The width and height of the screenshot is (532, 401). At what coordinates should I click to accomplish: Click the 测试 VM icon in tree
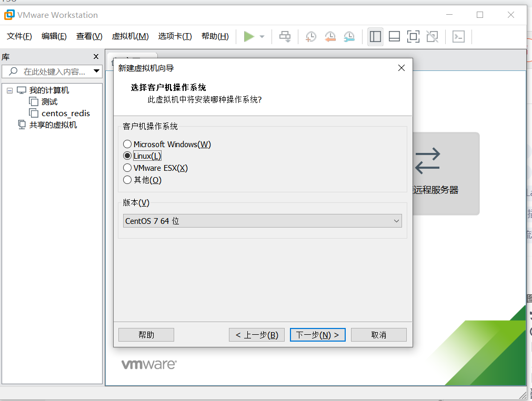pos(34,101)
